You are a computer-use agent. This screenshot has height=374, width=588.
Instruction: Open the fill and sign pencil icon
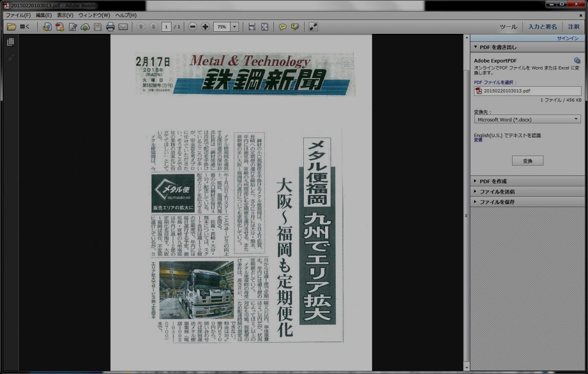(x=73, y=27)
